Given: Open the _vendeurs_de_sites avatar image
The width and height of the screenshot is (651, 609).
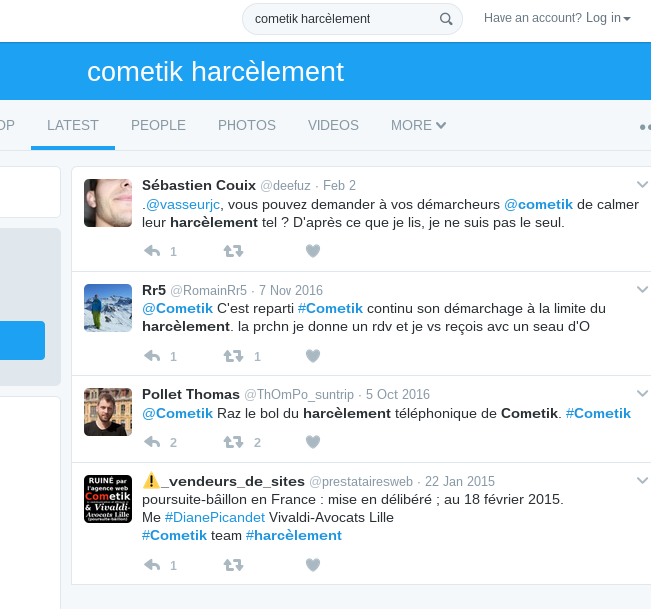Looking at the screenshot, I should click(108, 499).
